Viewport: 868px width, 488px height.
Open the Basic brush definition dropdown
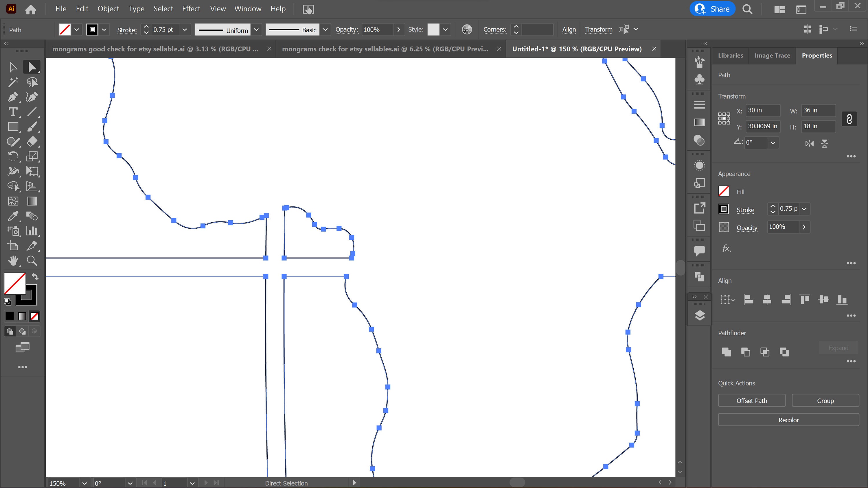click(325, 29)
